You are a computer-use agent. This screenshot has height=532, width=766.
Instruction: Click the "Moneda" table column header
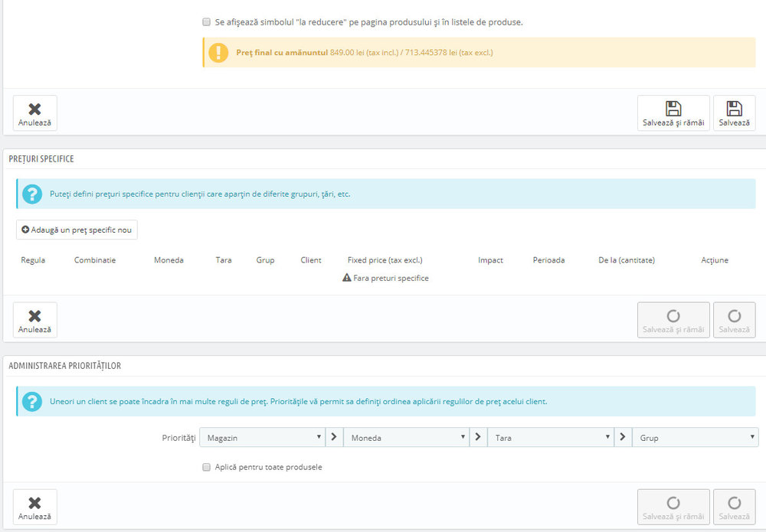tap(169, 260)
